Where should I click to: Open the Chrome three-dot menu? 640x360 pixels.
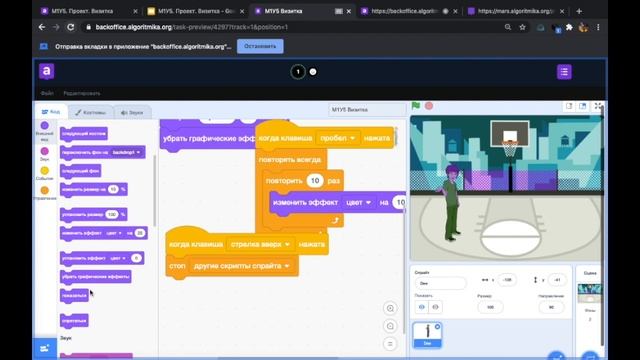[x=598, y=27]
